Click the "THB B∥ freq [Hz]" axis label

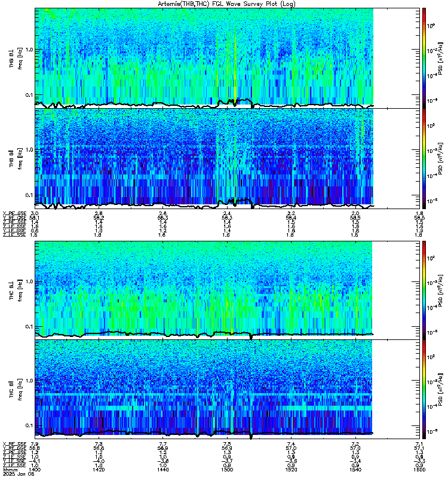pos(16,158)
